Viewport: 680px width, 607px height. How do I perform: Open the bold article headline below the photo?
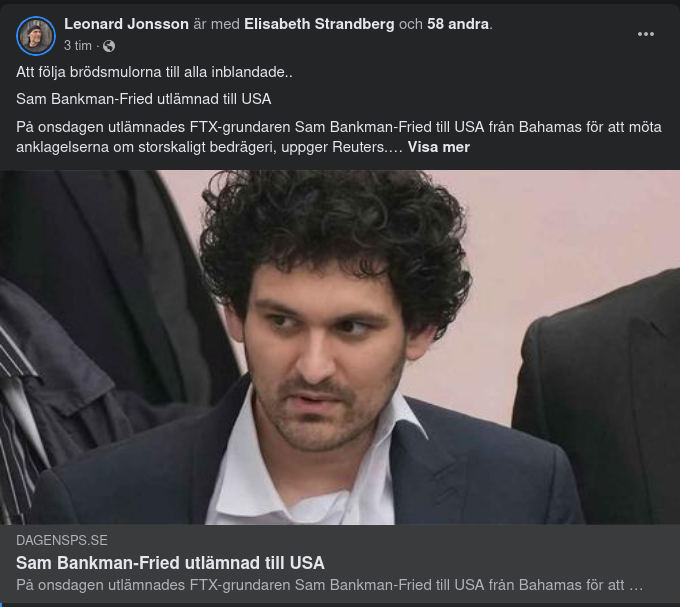coord(170,563)
